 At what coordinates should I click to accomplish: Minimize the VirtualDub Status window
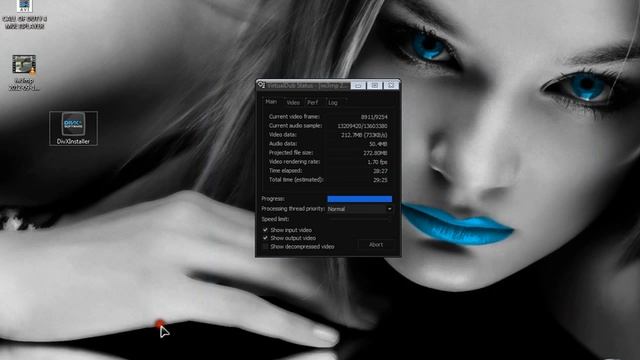(x=358, y=85)
